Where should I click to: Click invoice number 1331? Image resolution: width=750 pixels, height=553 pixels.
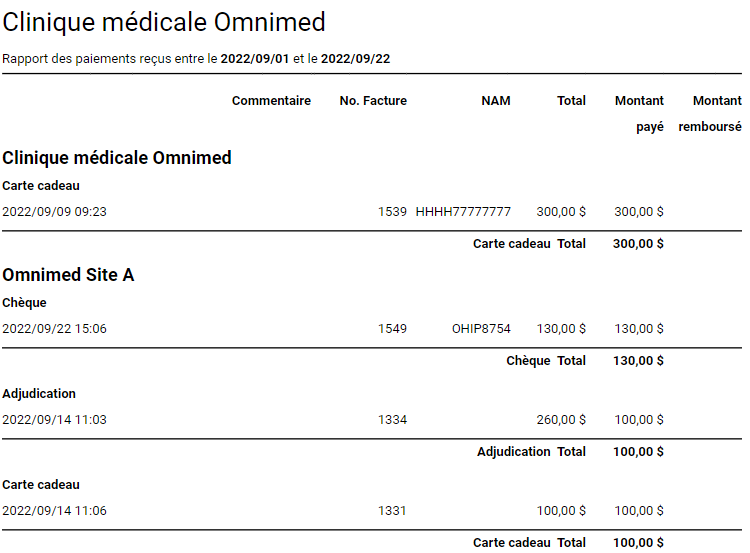392,511
